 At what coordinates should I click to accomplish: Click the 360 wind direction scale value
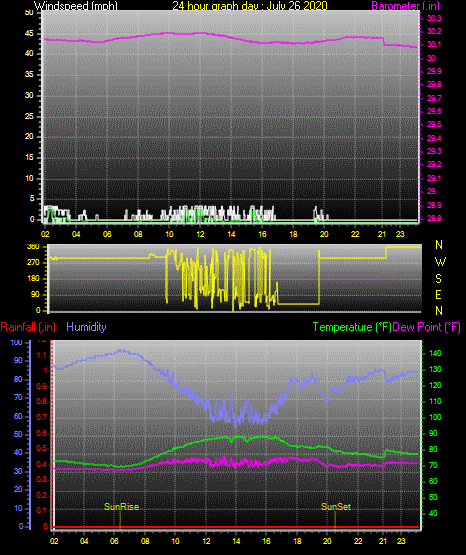coord(33,246)
